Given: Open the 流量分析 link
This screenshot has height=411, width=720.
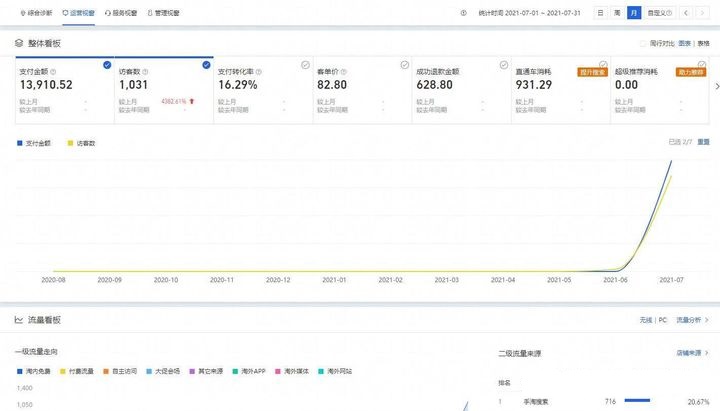Looking at the screenshot, I should pos(692,320).
